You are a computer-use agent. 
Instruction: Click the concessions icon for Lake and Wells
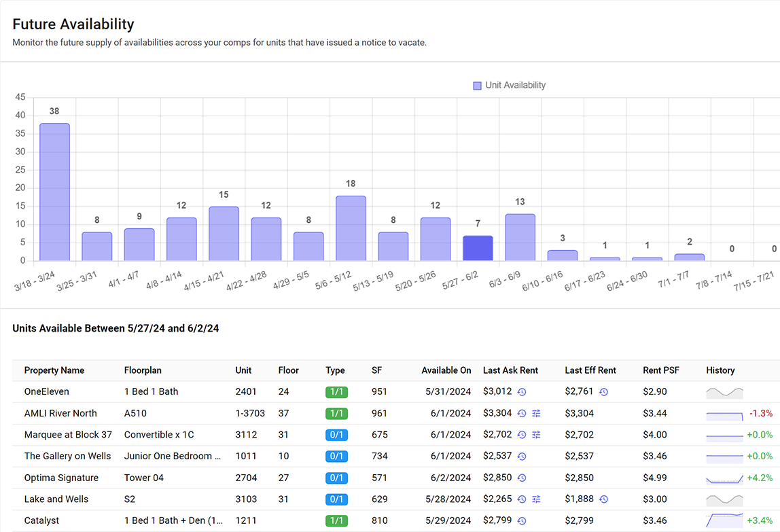pyautogui.click(x=536, y=499)
